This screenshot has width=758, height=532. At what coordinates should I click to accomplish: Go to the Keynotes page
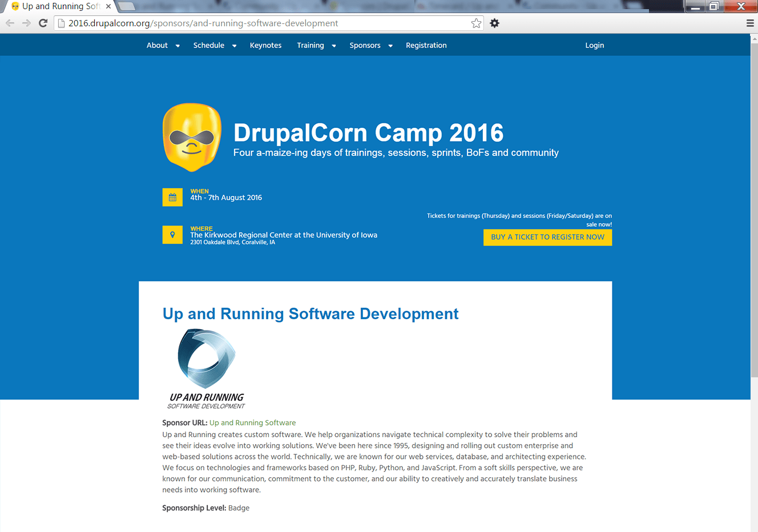pyautogui.click(x=265, y=45)
